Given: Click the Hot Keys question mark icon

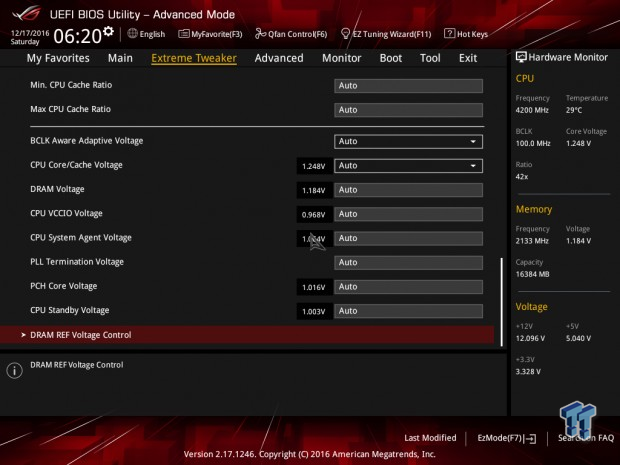Looking at the screenshot, I should click(449, 33).
